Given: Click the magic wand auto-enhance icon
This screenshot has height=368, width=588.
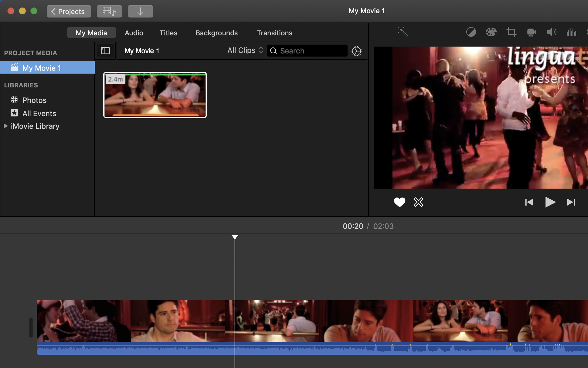Looking at the screenshot, I should (402, 32).
